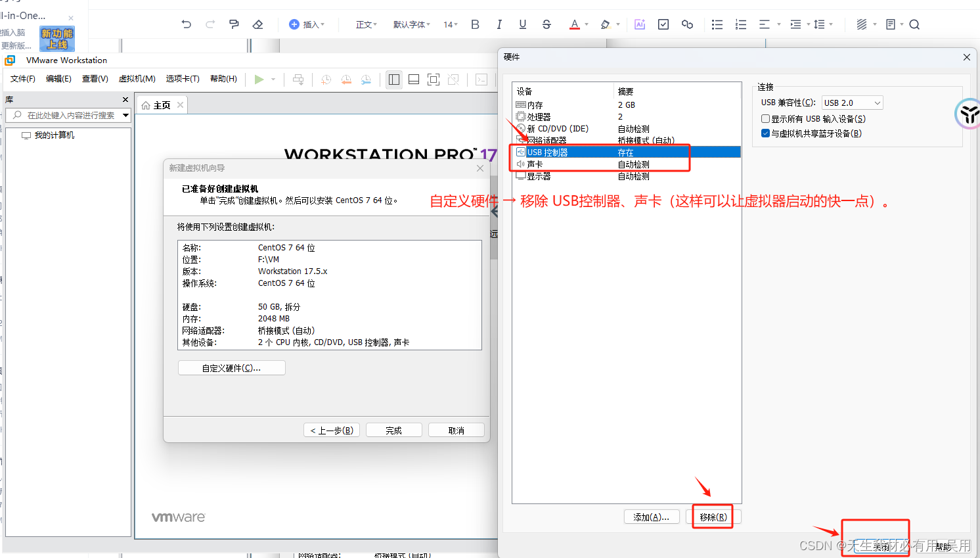Click the 自定义硬件(C)... button
Screen dimensions: 980x558
coord(231,368)
